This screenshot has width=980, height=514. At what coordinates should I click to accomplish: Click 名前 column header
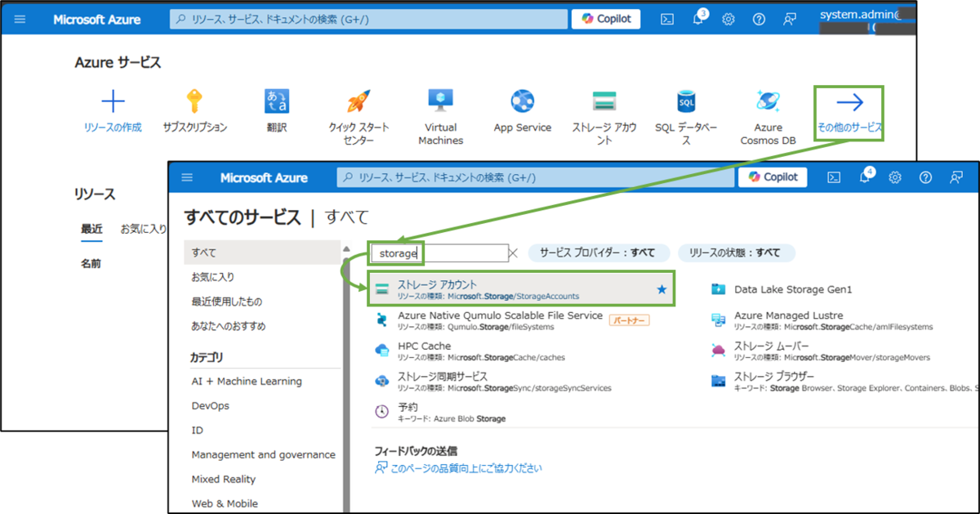91,264
